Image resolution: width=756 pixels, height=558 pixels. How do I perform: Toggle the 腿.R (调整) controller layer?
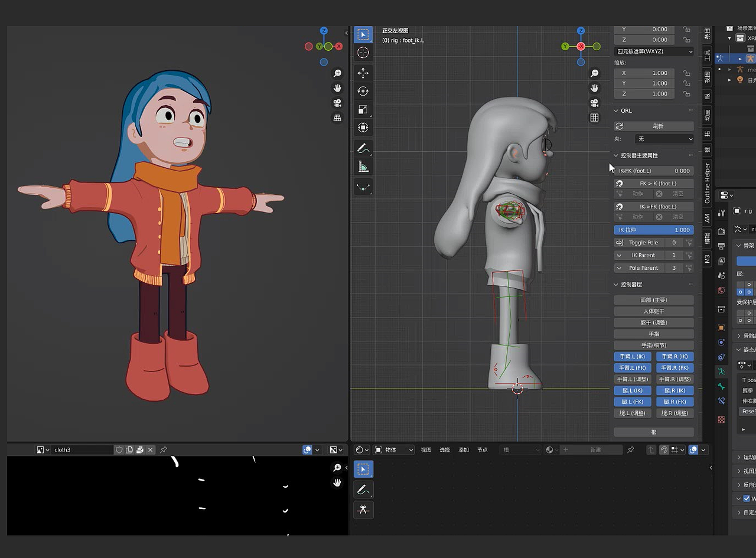tap(675, 413)
